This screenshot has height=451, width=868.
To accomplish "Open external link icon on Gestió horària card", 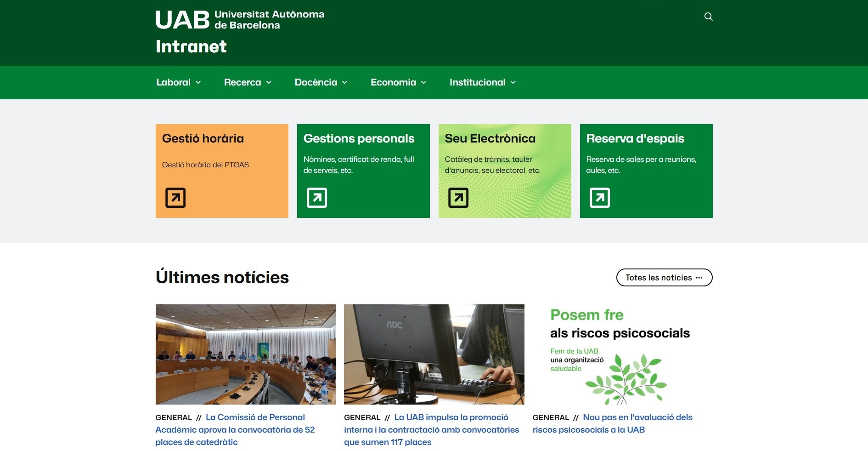I will 175,198.
